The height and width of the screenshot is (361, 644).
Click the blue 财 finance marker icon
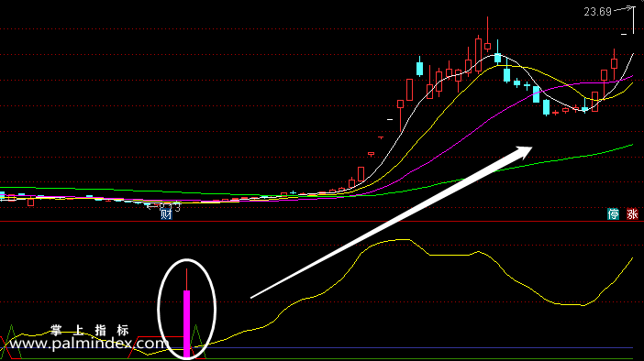[x=166, y=214]
